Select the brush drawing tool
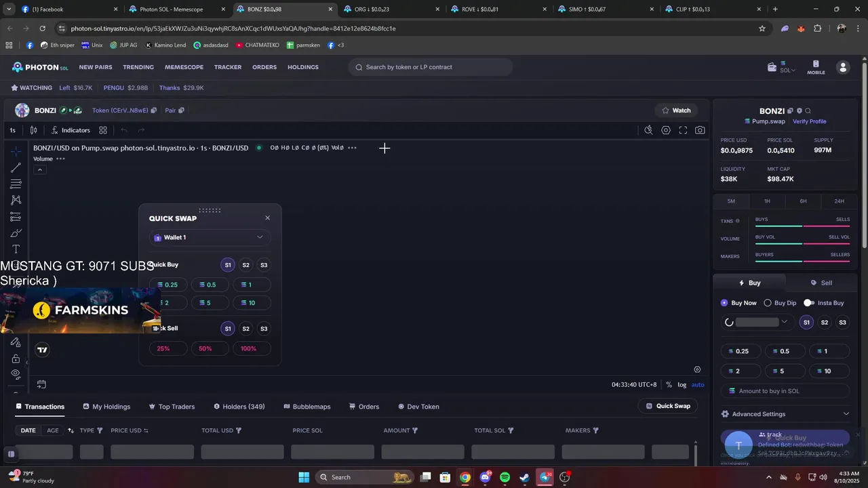Screen dimensions: 868x488 click(x=16, y=233)
